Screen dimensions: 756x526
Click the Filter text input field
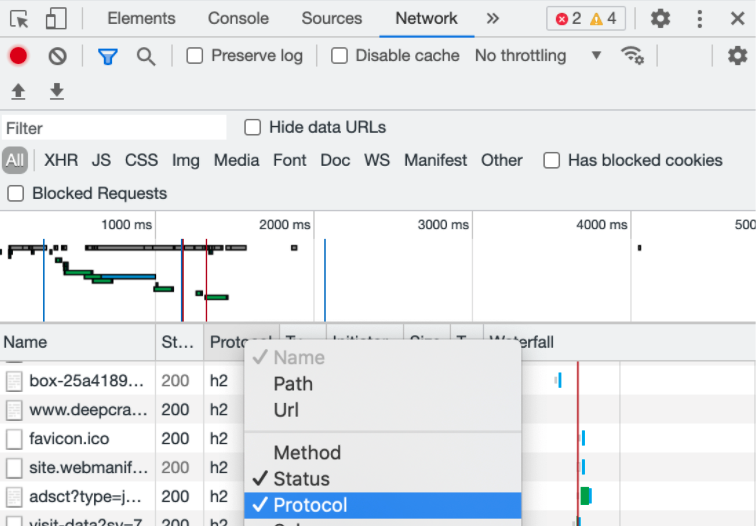pyautogui.click(x=114, y=128)
